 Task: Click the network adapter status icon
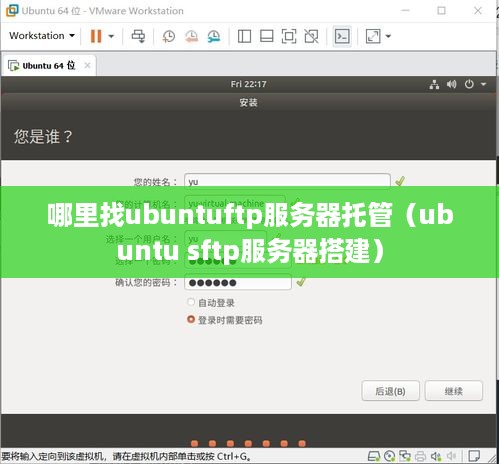(405, 456)
